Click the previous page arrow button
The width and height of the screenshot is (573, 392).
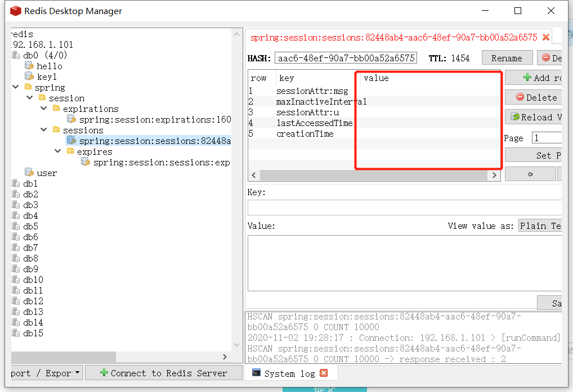click(530, 174)
